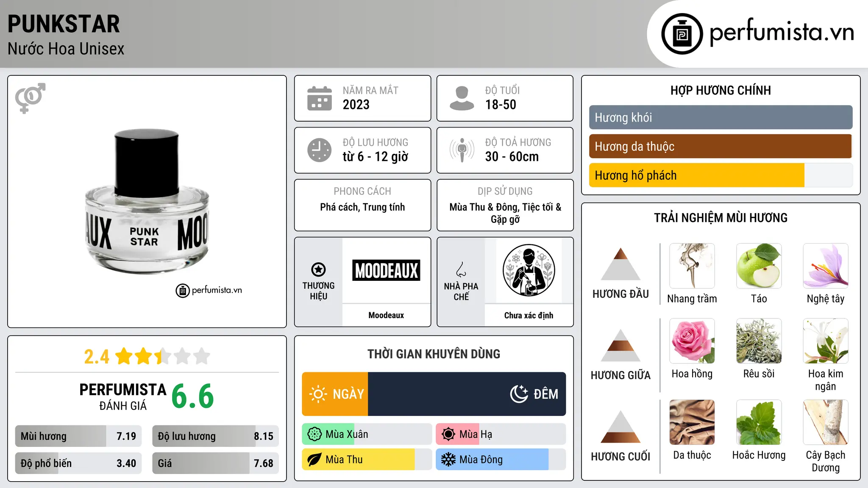Viewport: 868px width, 488px height.
Task: Click the flower icon for Mùa Xuân
Action: [314, 434]
